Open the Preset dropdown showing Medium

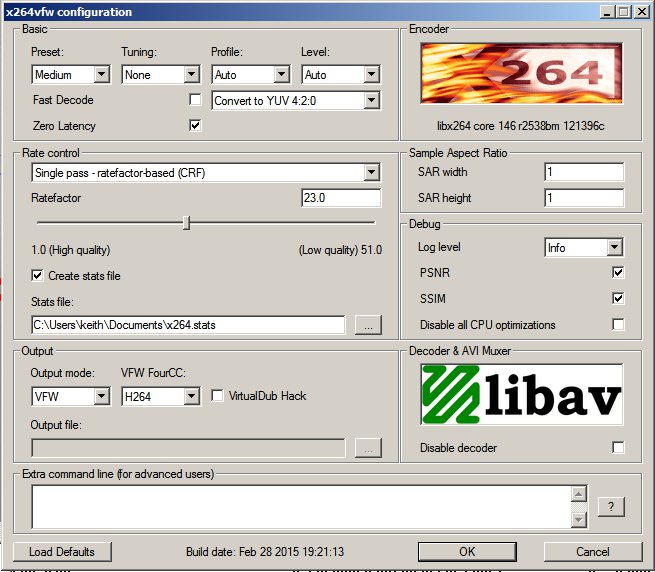pos(71,75)
